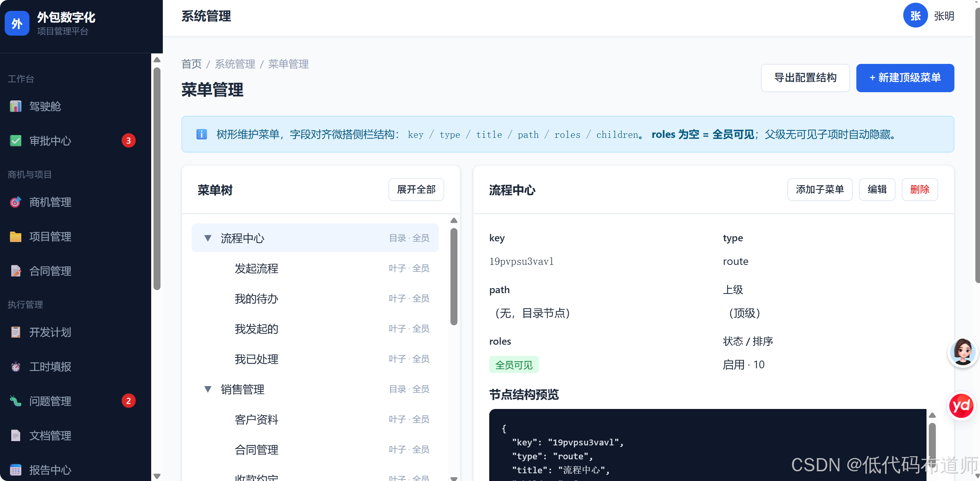Image resolution: width=980 pixels, height=481 pixels.
Task: Click the "title": "流程中心" line in JSON preview
Action: click(561, 470)
